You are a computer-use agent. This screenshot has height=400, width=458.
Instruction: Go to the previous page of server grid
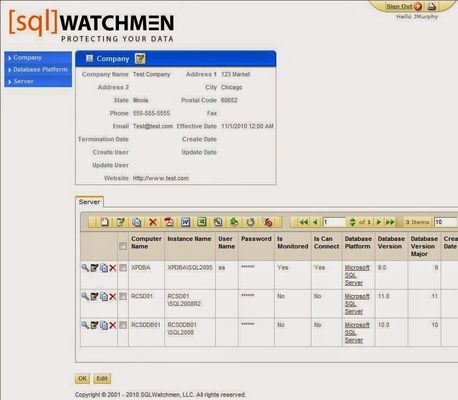click(x=315, y=222)
